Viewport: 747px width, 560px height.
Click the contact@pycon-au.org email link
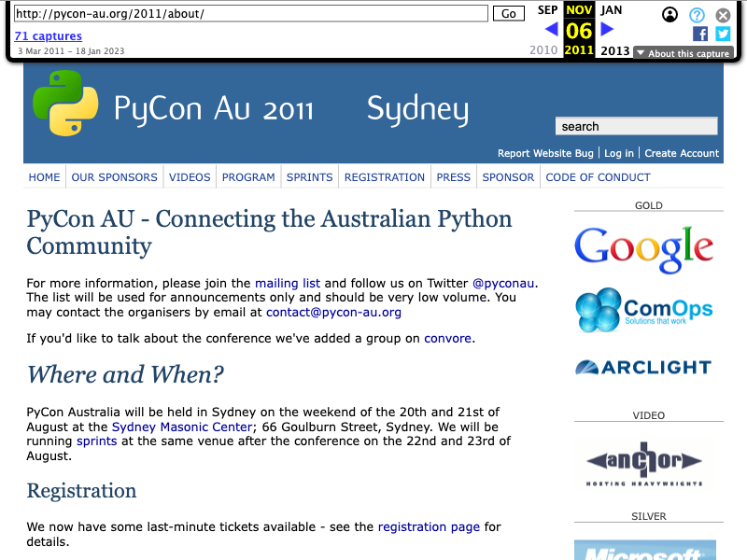(333, 313)
